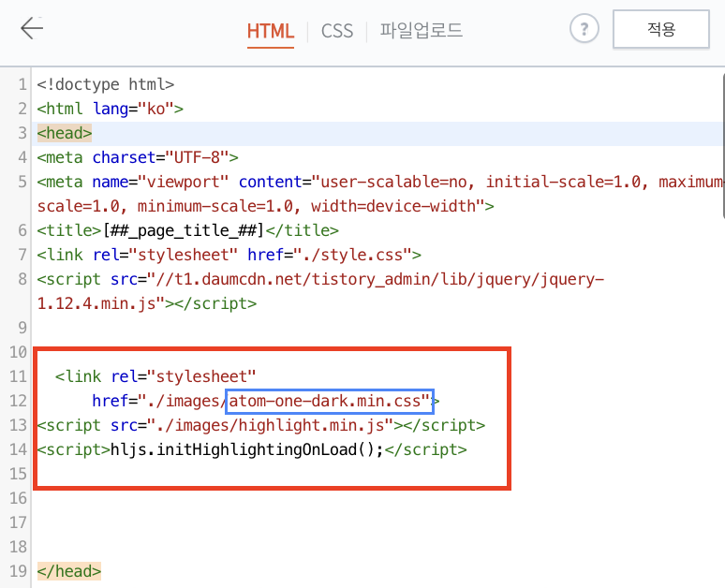Click line number 16 in the gutter
Screen dimensions: 725x588
click(x=19, y=498)
